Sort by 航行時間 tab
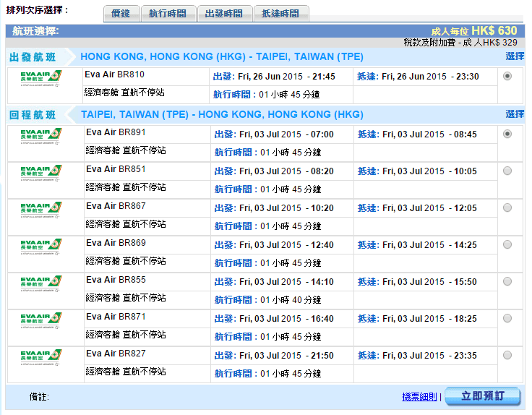This screenshot has height=415, width=532. click(x=168, y=14)
